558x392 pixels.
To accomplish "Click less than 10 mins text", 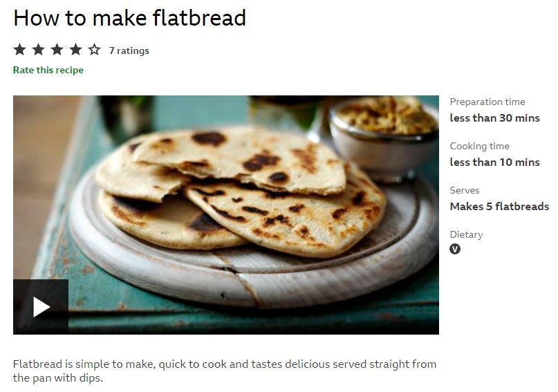I will click(494, 162).
